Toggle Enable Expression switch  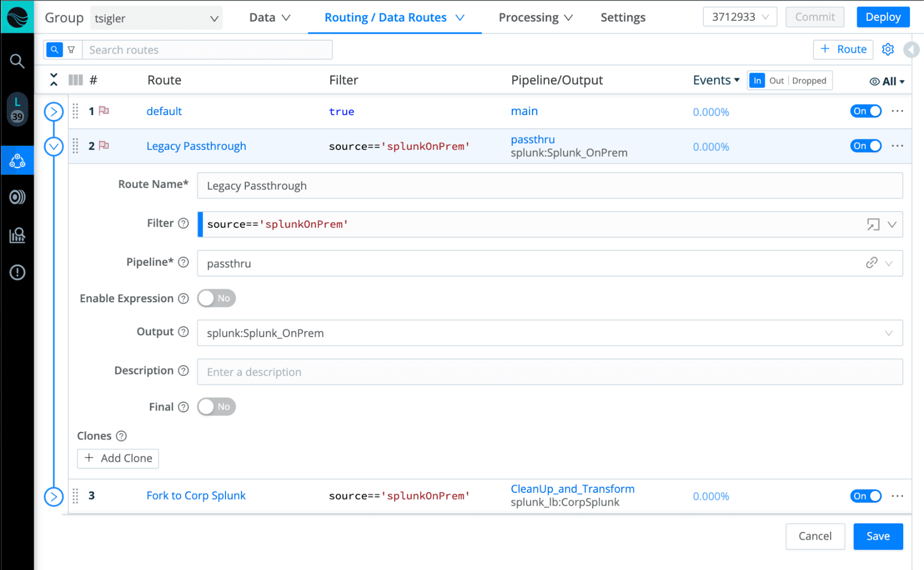pos(216,298)
